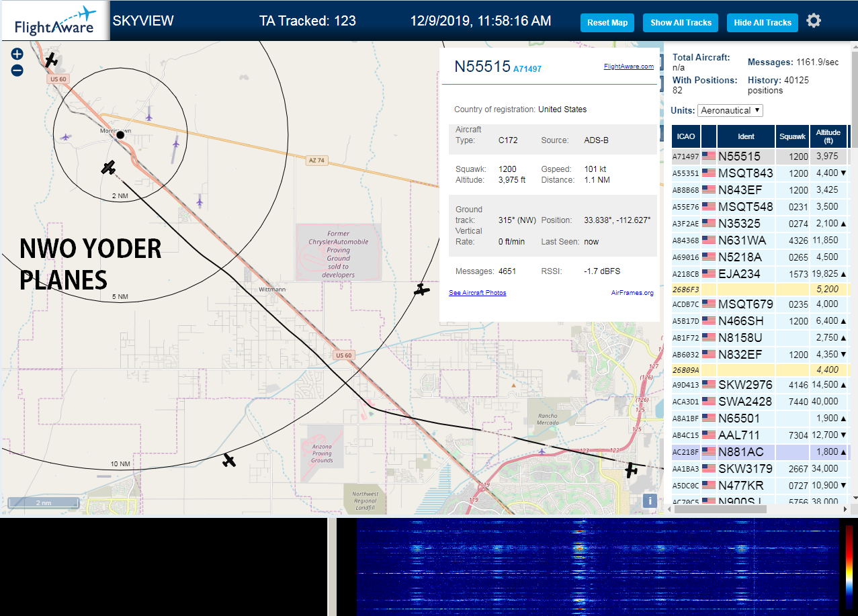The image size is (858, 616).
Task: Select the black plane at track's east end
Action: coord(631,470)
